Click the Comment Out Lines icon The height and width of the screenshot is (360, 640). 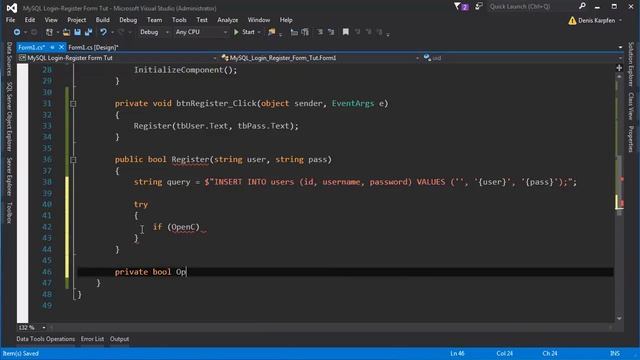pos(294,32)
